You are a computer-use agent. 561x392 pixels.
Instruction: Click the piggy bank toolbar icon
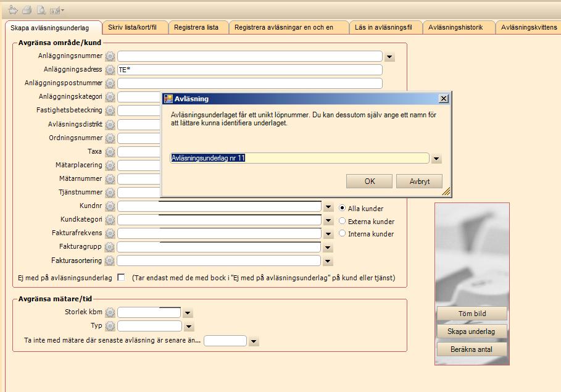(x=13, y=10)
